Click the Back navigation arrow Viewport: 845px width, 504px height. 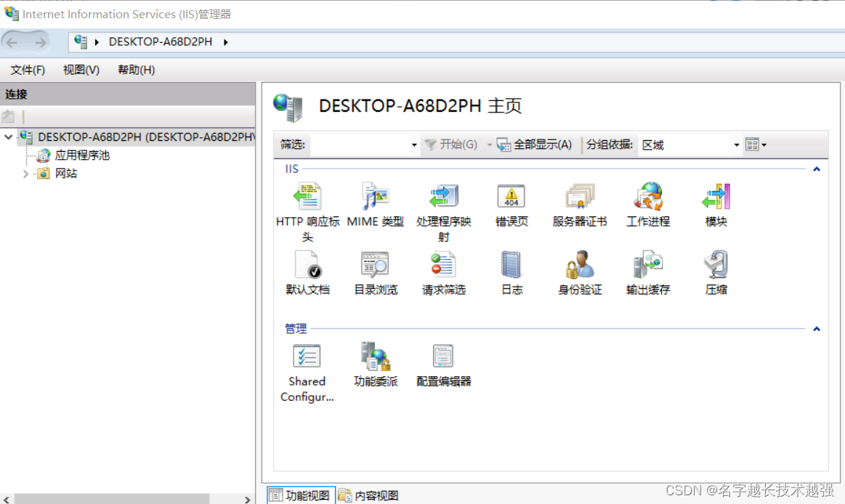point(13,42)
